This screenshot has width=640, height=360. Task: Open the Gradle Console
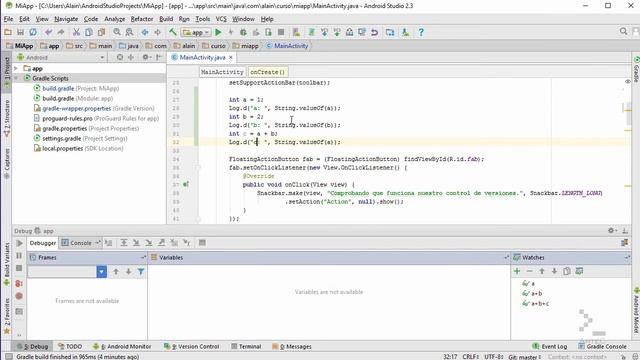coord(602,347)
